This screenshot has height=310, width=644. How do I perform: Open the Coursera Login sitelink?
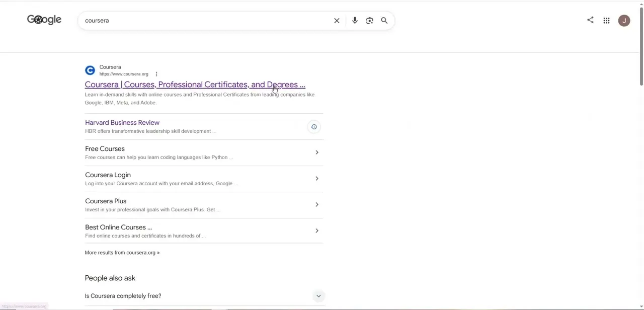[x=108, y=175]
